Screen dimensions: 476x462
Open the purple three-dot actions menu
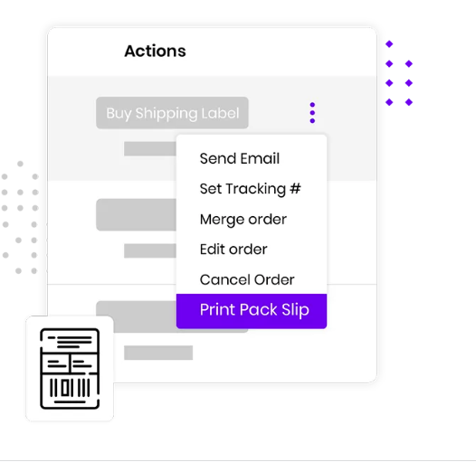coord(312,113)
